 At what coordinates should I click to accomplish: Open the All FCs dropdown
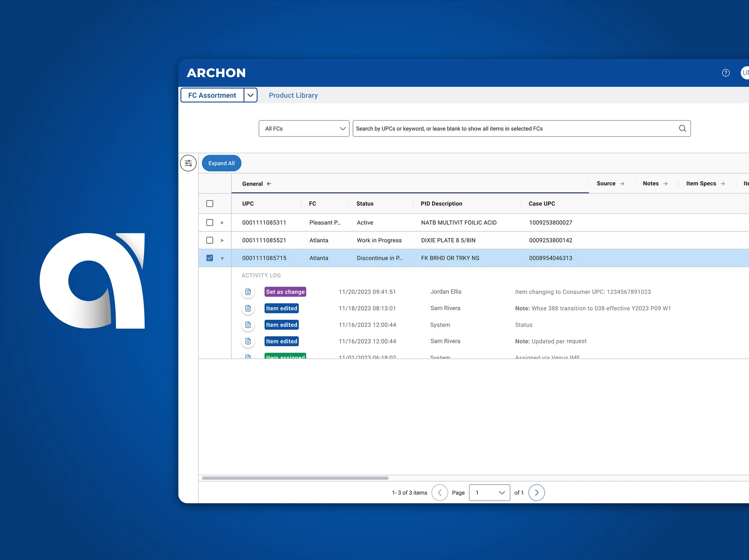point(304,129)
